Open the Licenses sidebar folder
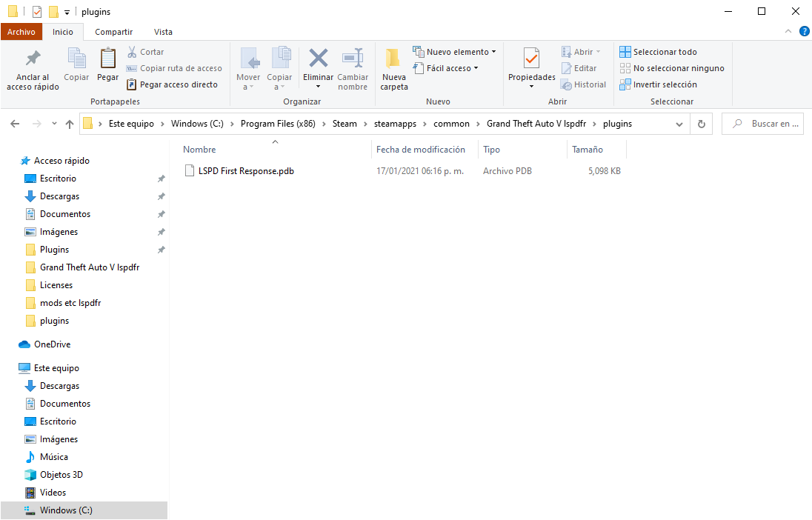Viewport: 812px width, 520px height. pyautogui.click(x=56, y=285)
